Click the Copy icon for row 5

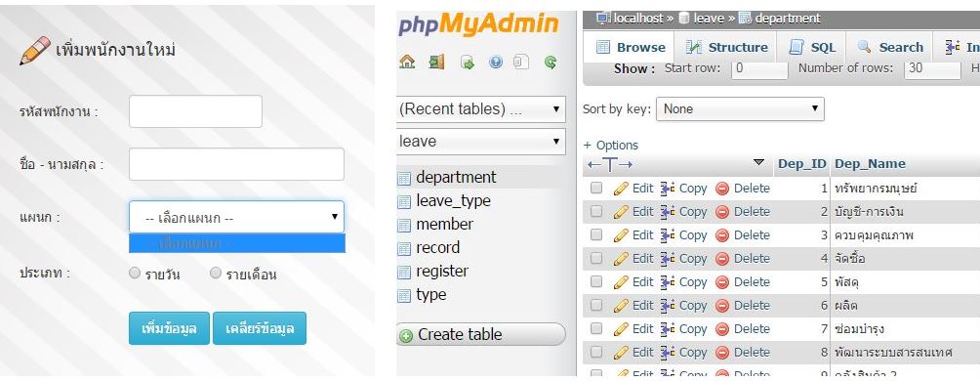pos(668,282)
